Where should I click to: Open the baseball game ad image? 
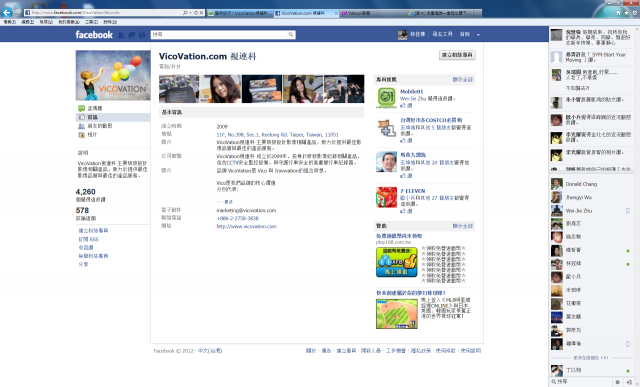(x=397, y=314)
